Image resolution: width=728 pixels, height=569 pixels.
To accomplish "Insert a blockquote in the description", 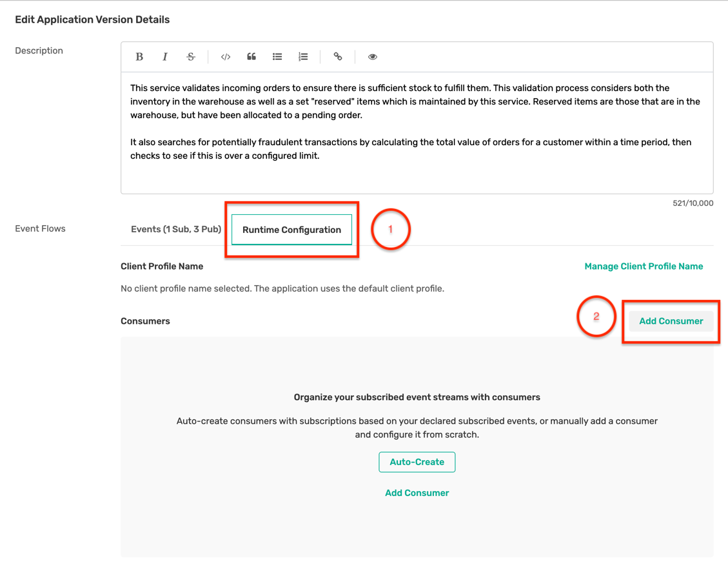I will pyautogui.click(x=251, y=57).
